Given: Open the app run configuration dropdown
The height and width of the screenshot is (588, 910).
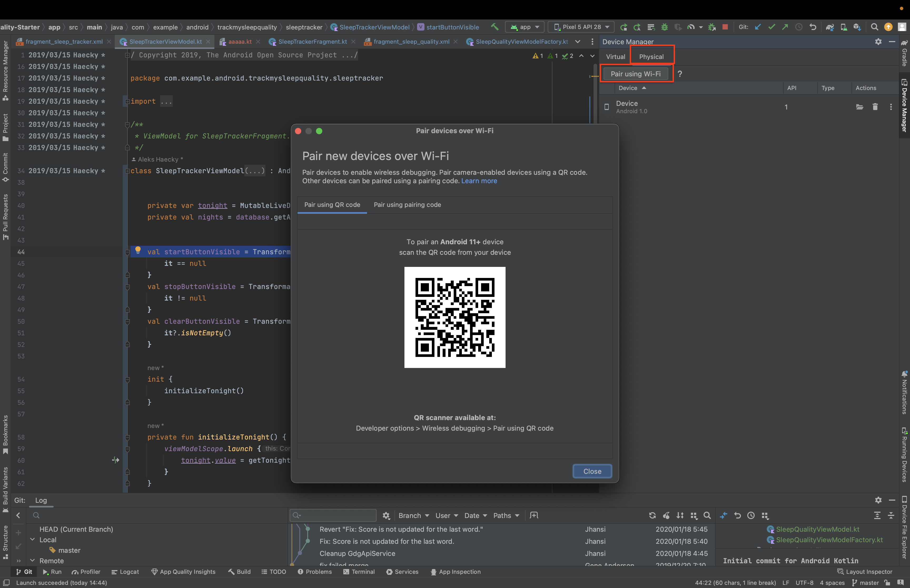Looking at the screenshot, I should (x=524, y=27).
